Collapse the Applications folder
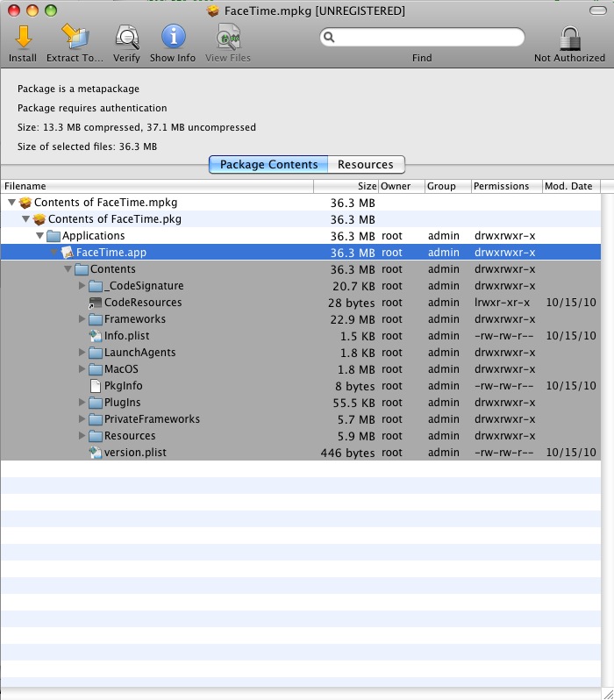 click(x=39, y=235)
